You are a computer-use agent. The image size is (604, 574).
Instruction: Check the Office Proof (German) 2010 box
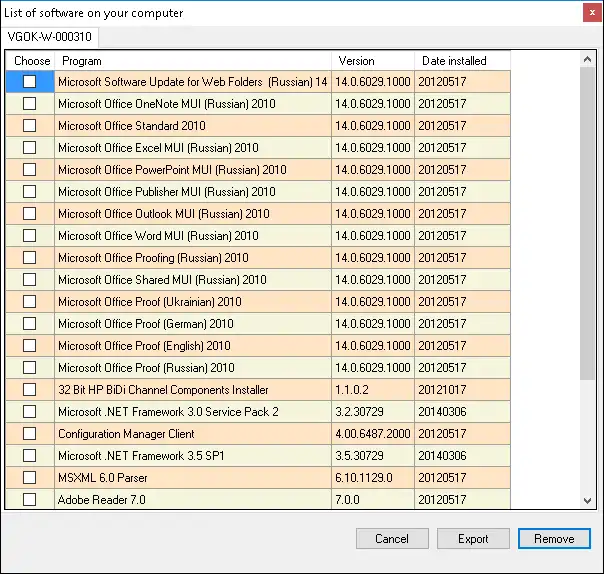[x=30, y=324]
